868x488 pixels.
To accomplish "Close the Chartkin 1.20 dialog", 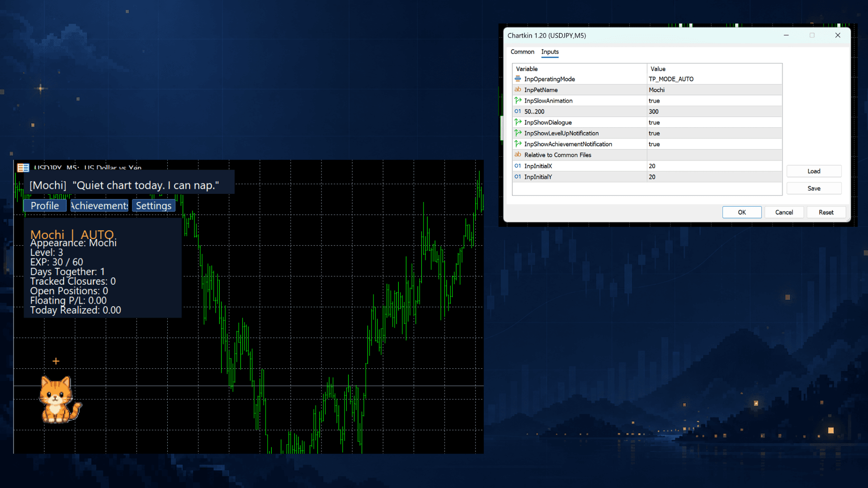I will pos(838,35).
